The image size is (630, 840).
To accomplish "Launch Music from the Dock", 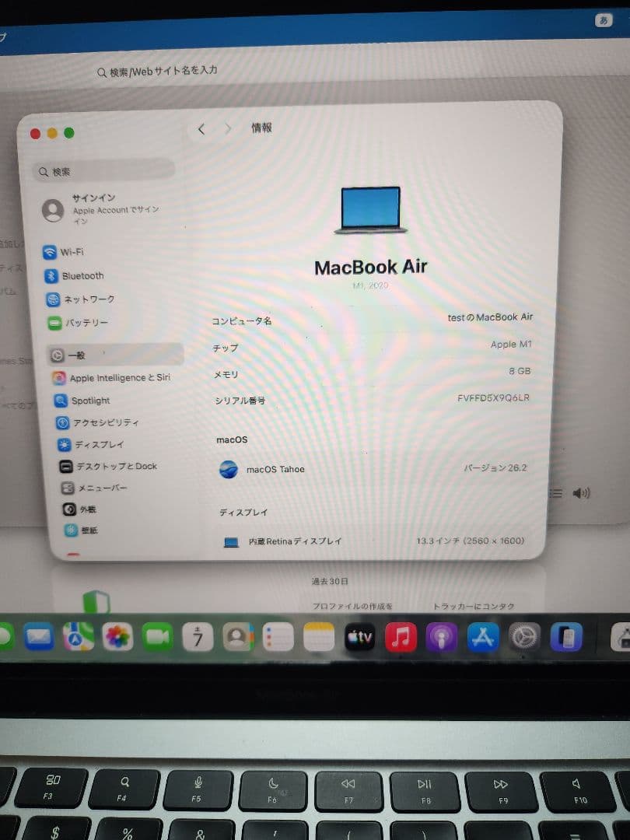I will click(402, 637).
